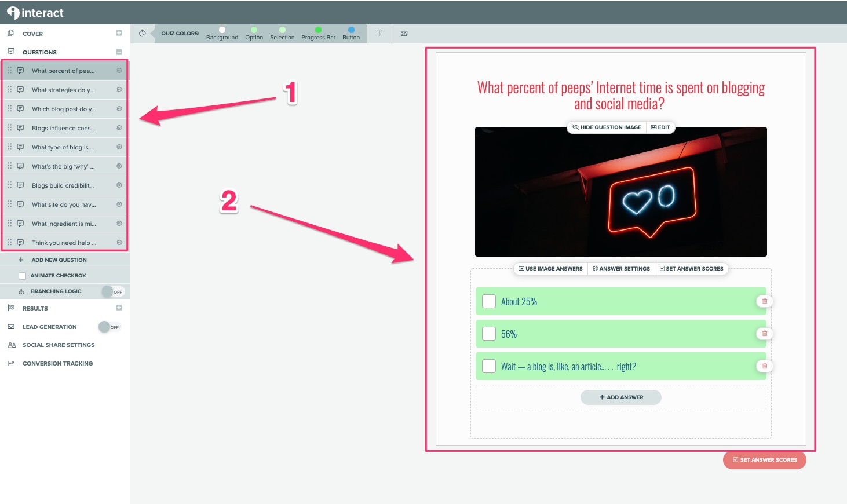Open the image background tool in the toolbar
This screenshot has width=847, height=504.
[404, 34]
